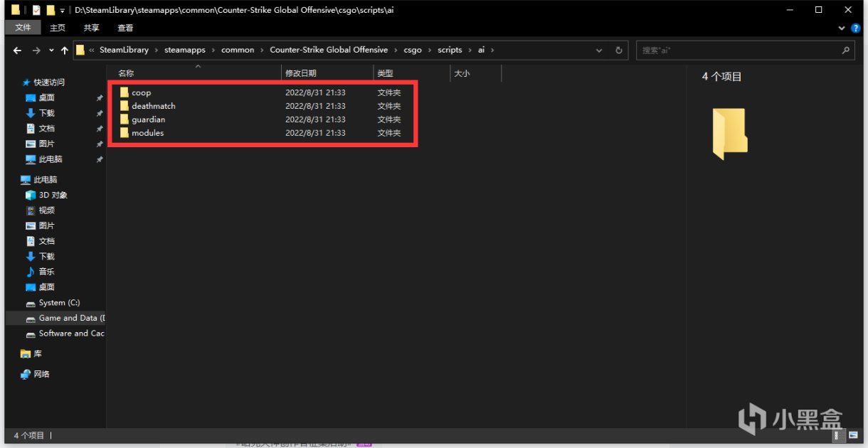Click the SteamLibrary breadcrumb
The image size is (868, 448).
click(x=124, y=50)
